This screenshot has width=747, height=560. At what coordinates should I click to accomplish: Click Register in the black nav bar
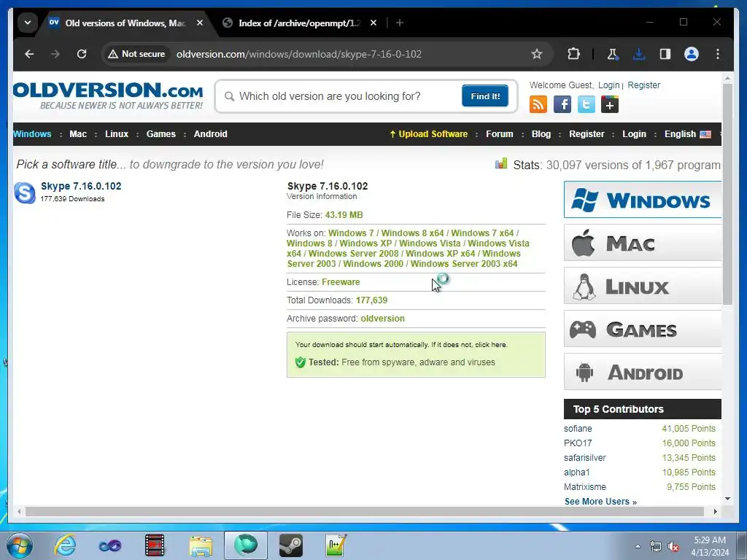coord(587,134)
